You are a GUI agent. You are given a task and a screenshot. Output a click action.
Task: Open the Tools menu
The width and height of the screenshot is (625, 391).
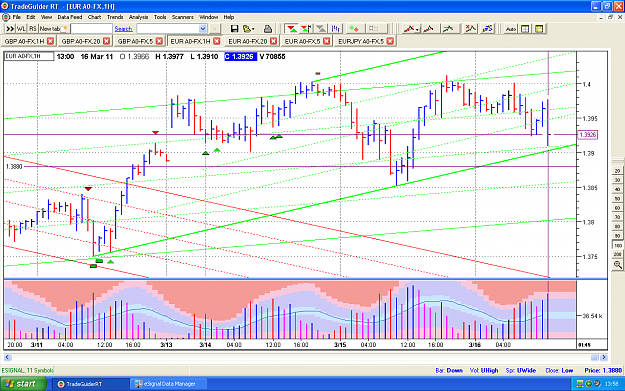[160, 17]
